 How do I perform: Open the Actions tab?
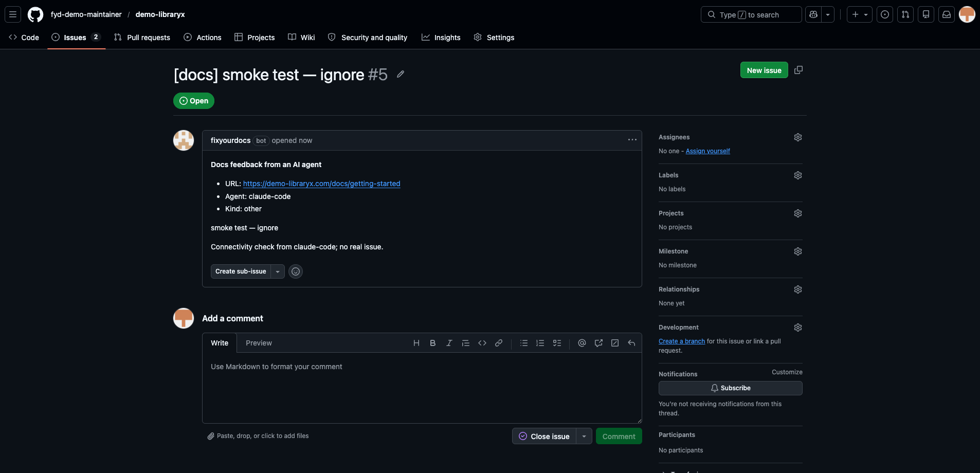pos(203,37)
